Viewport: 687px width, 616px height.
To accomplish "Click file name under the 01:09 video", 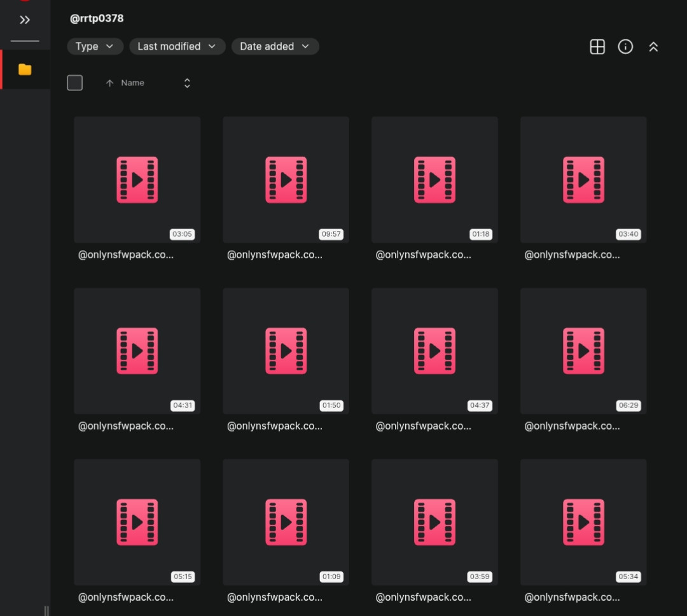I will [275, 597].
